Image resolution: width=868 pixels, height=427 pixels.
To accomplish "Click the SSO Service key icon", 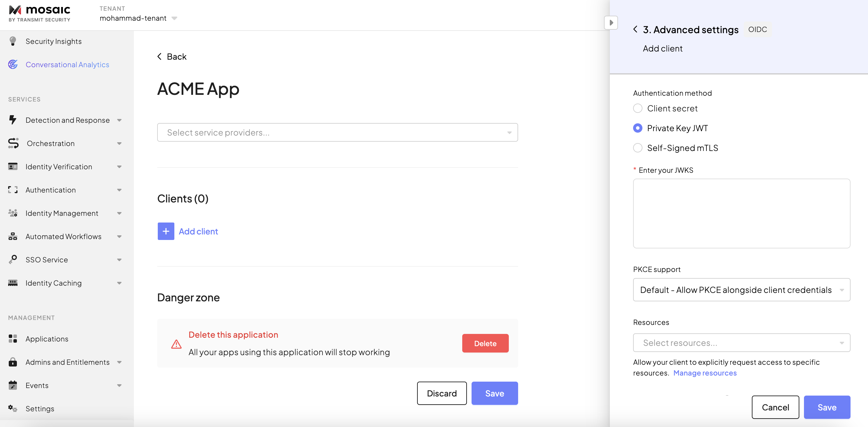I will pyautogui.click(x=13, y=259).
